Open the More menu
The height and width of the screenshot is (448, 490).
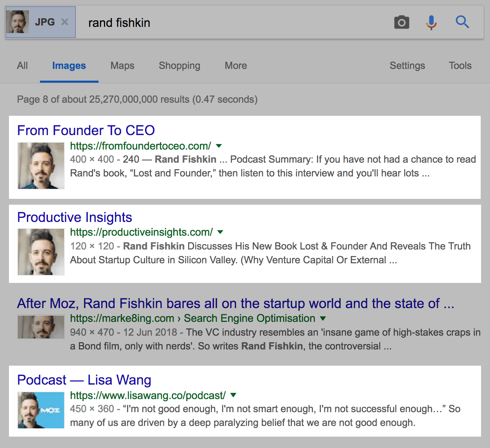236,65
